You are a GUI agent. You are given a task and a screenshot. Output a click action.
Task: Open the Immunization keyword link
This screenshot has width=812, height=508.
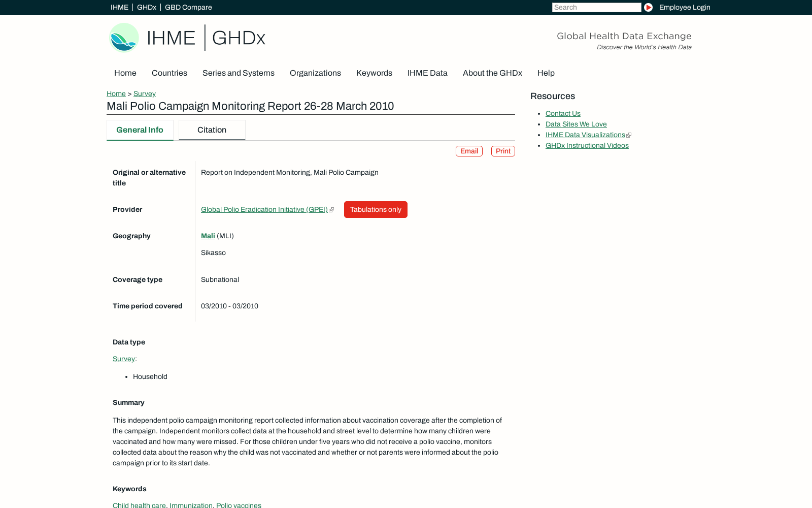point(191,505)
